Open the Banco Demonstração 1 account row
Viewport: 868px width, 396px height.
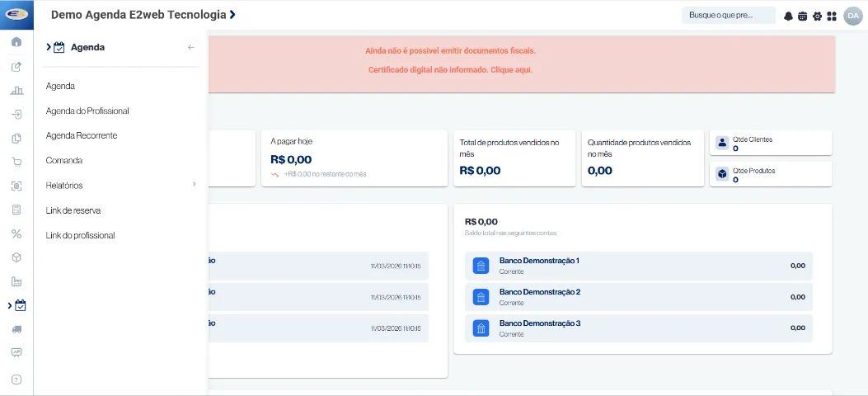click(x=639, y=266)
